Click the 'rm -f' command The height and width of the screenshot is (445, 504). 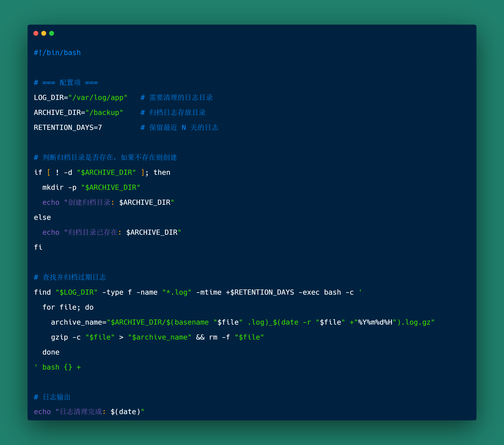click(220, 337)
